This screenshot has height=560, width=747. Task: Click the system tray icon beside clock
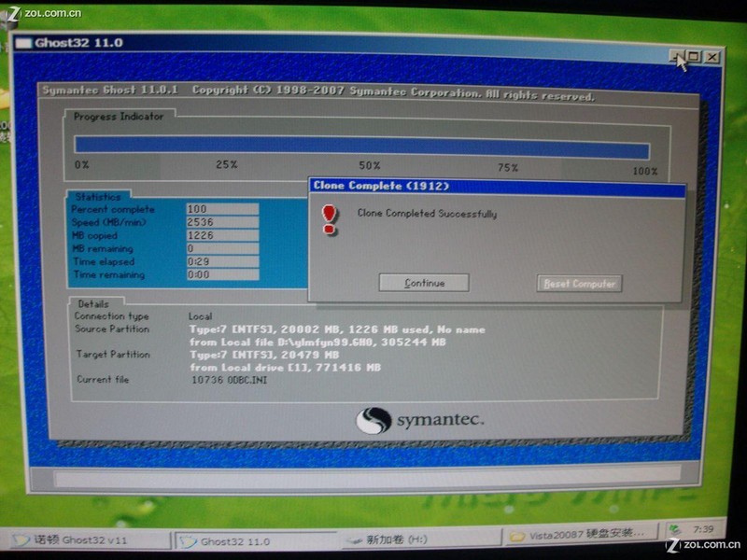click(x=674, y=530)
